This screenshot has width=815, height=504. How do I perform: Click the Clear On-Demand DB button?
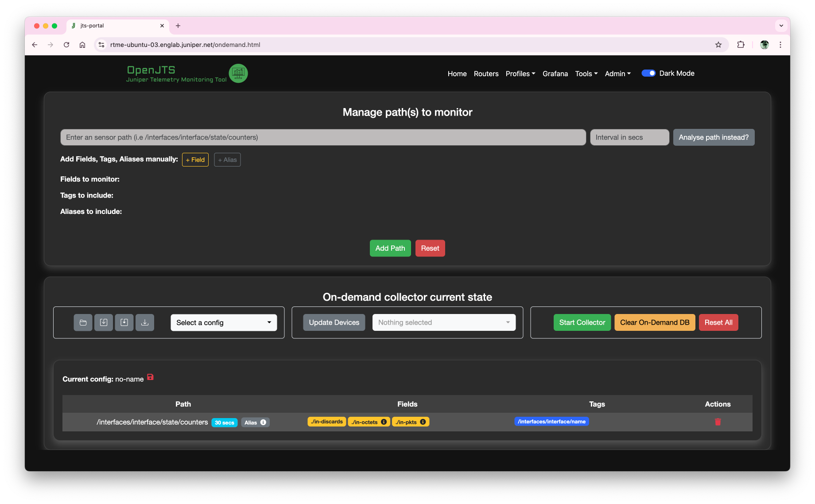click(x=654, y=322)
